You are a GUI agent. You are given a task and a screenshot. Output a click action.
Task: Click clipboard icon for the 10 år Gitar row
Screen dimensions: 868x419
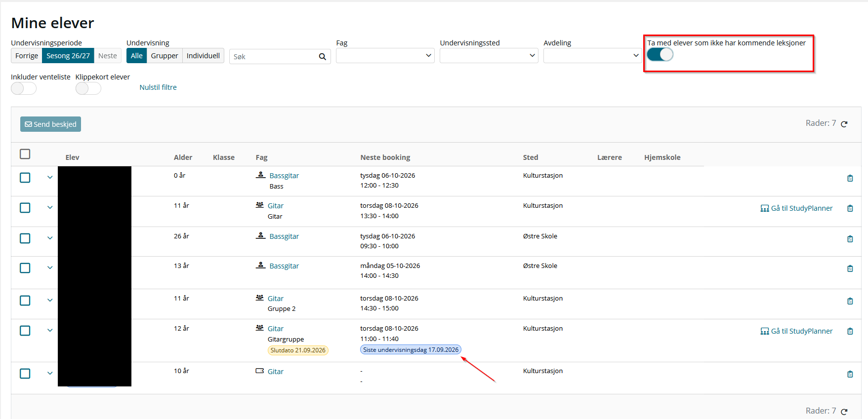(x=850, y=374)
